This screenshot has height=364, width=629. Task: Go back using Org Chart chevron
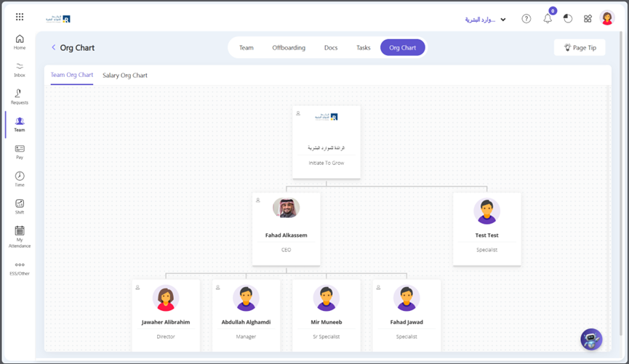click(x=53, y=48)
